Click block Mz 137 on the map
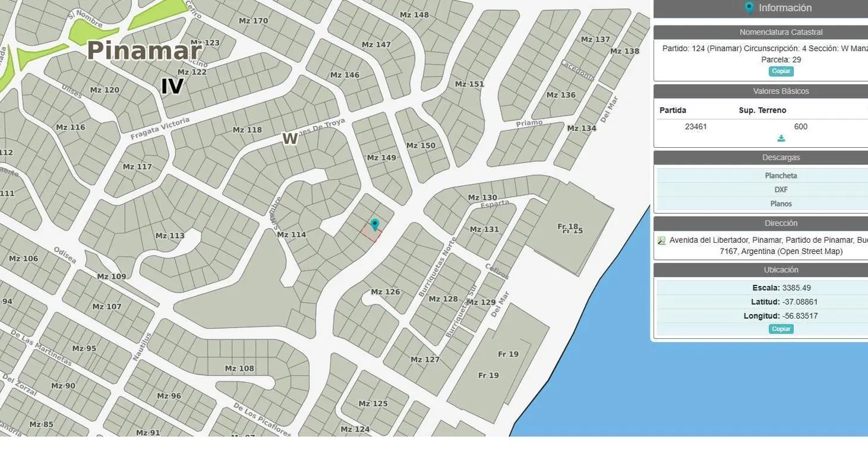This screenshot has height=454, width=868. (595, 39)
